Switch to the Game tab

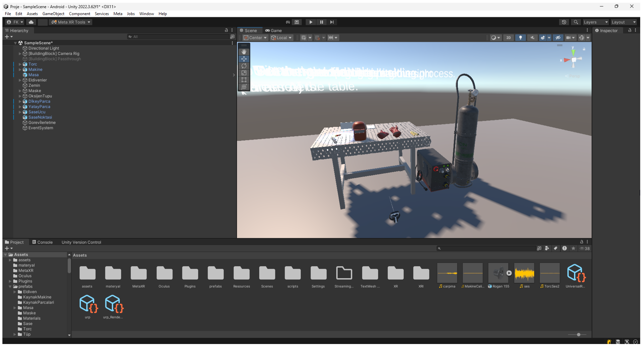click(x=273, y=31)
